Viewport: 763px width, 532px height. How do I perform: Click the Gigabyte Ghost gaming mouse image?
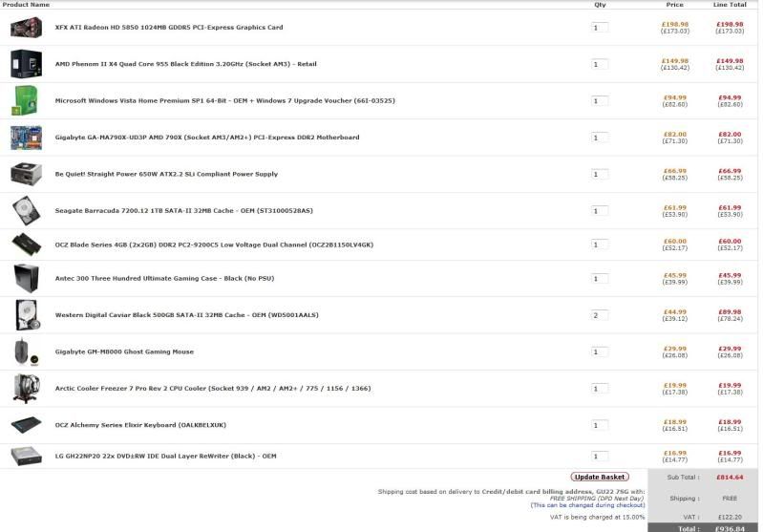click(26, 351)
